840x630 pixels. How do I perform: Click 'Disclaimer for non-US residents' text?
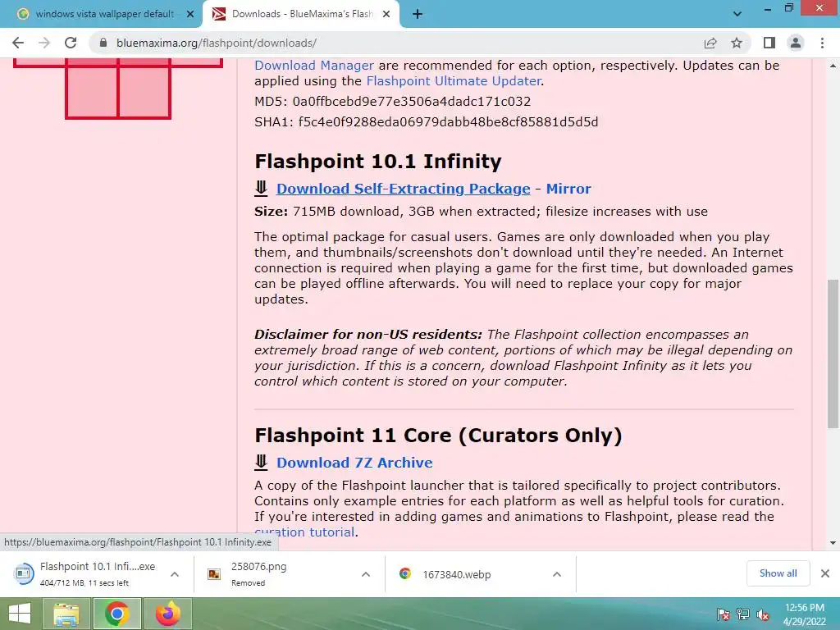tap(368, 335)
